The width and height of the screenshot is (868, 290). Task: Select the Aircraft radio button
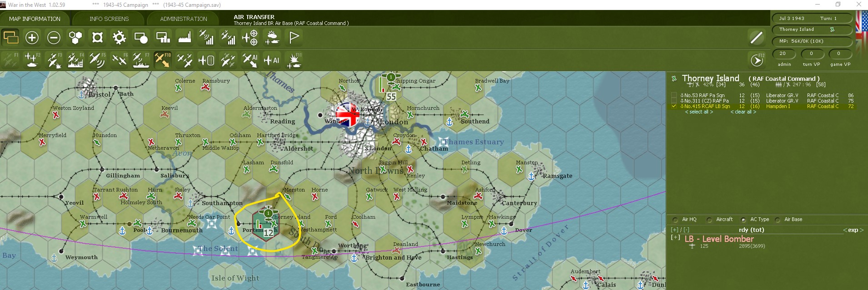pyautogui.click(x=709, y=220)
